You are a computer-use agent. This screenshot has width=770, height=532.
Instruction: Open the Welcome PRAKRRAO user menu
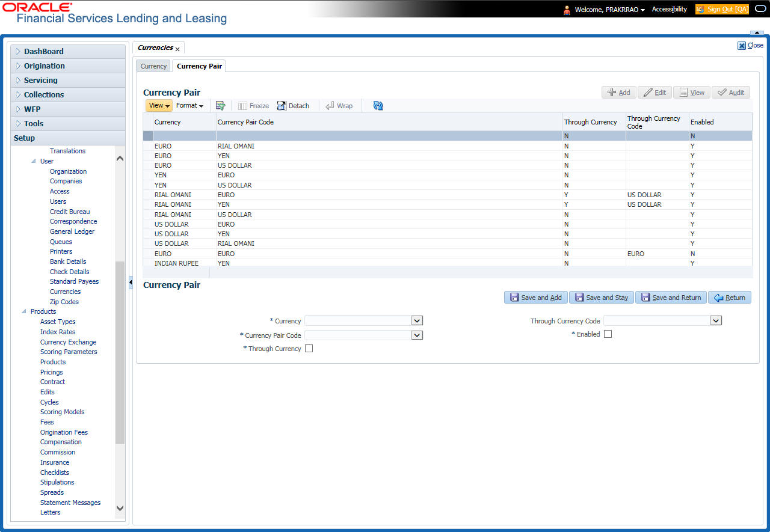tap(609, 10)
